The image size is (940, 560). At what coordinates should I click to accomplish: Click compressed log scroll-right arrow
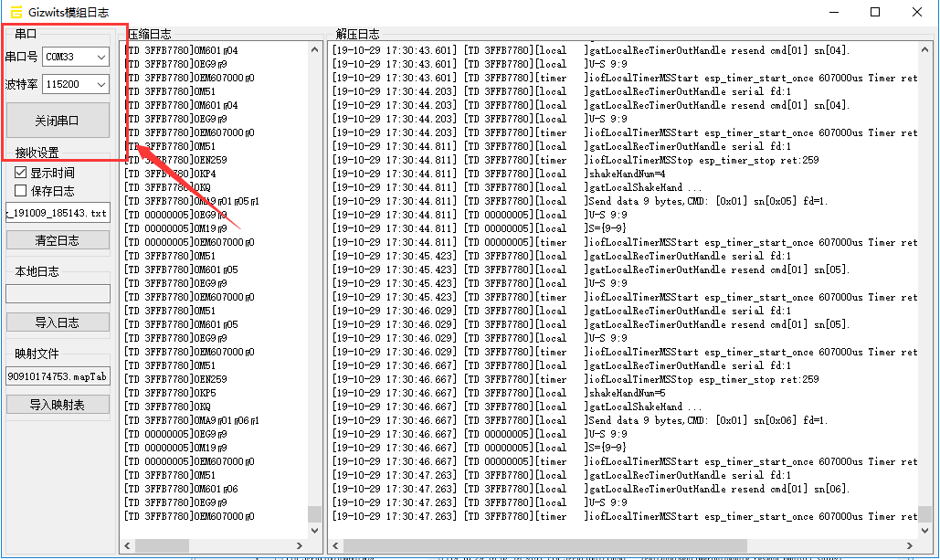[x=301, y=546]
